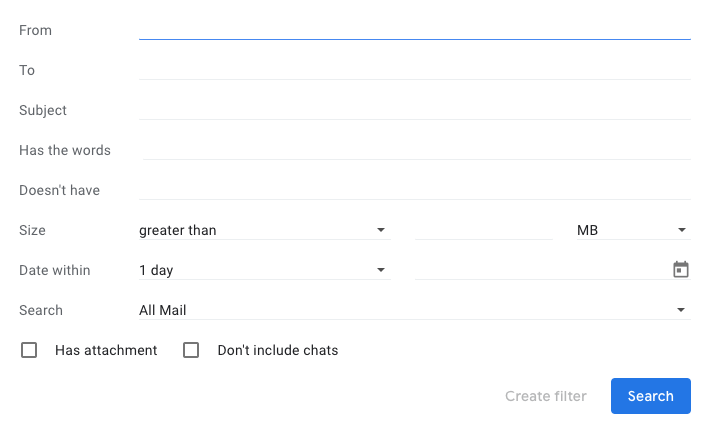707x428 pixels.
Task: Click the size number input field
Action: coord(484,230)
